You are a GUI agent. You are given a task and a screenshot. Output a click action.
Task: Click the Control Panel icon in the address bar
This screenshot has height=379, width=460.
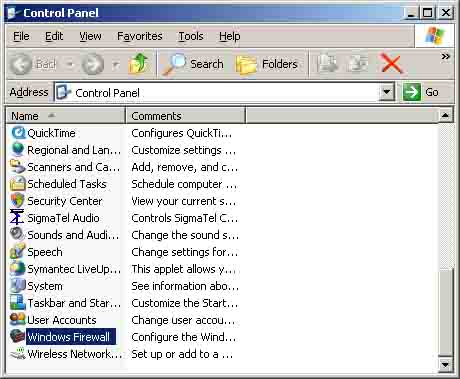tap(63, 92)
